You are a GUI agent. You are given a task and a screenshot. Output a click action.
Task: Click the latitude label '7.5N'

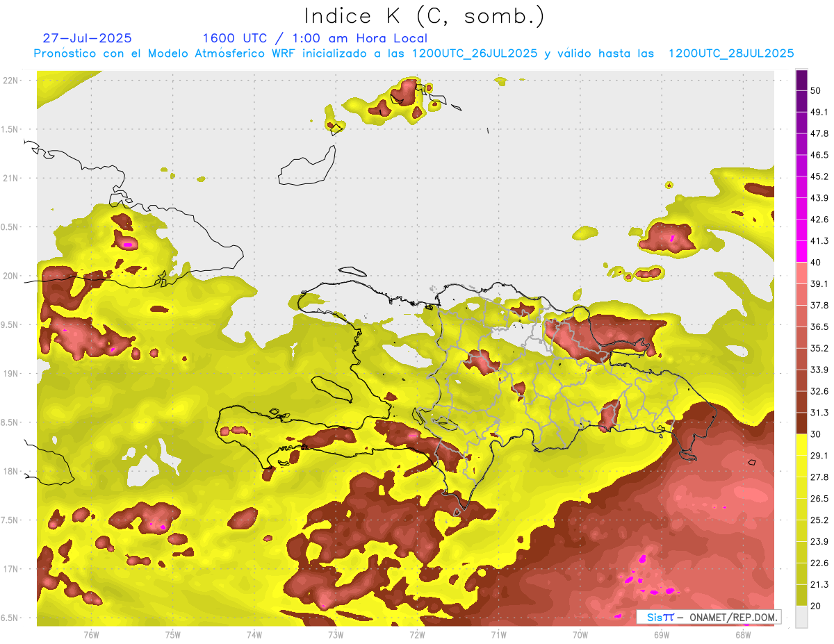point(10,520)
